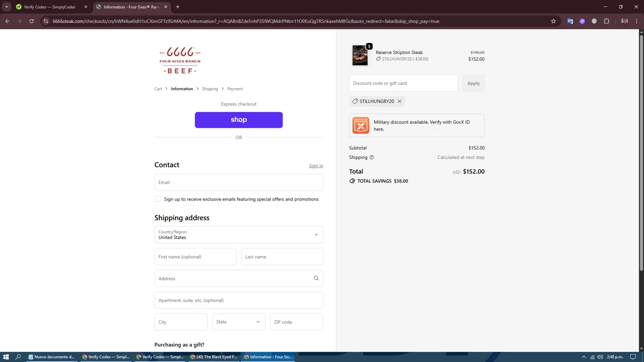Select the Reserve Striploin Steak product name
The width and height of the screenshot is (644, 362).
point(399,52)
